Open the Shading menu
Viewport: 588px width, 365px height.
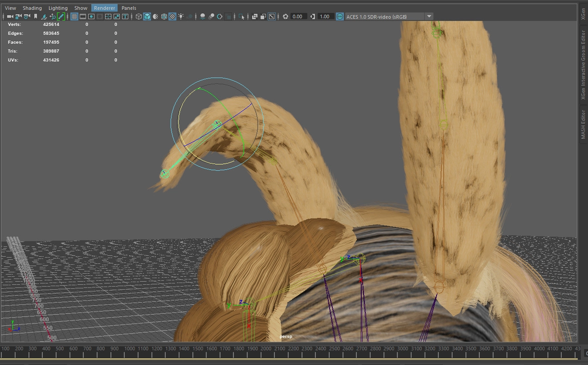[x=32, y=8]
